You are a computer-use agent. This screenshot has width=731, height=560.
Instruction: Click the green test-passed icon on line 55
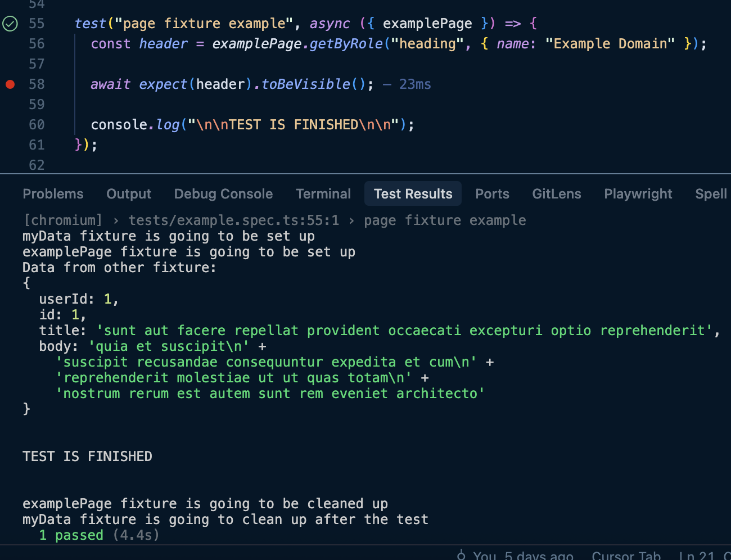(x=10, y=24)
